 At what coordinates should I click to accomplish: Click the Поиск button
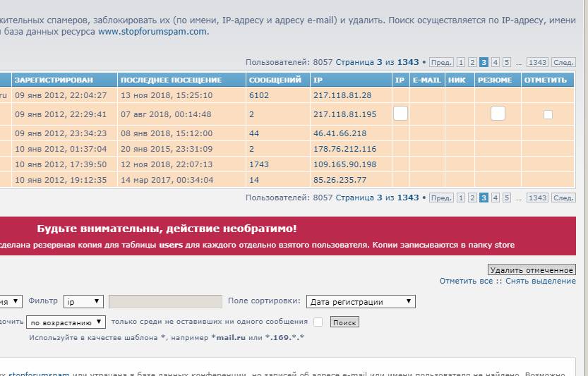point(344,322)
